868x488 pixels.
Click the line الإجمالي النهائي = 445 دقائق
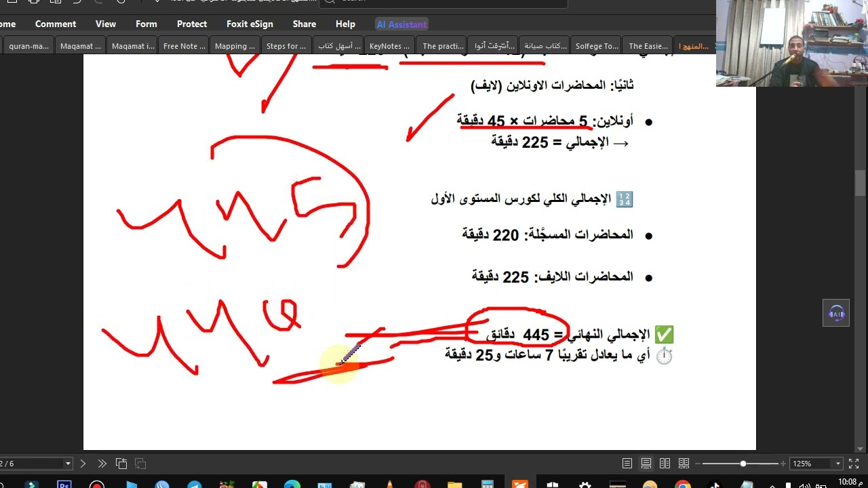click(568, 334)
